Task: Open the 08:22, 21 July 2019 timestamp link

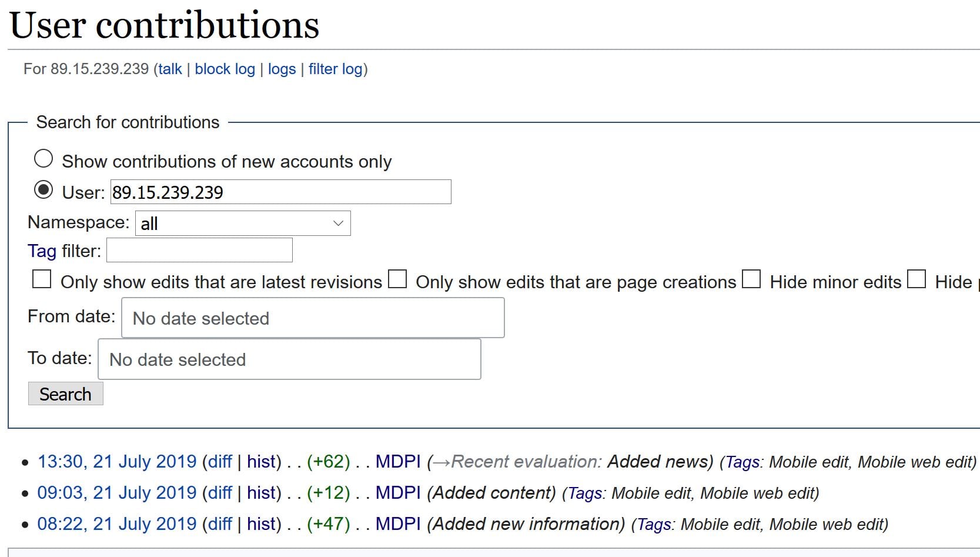Action: pos(116,524)
